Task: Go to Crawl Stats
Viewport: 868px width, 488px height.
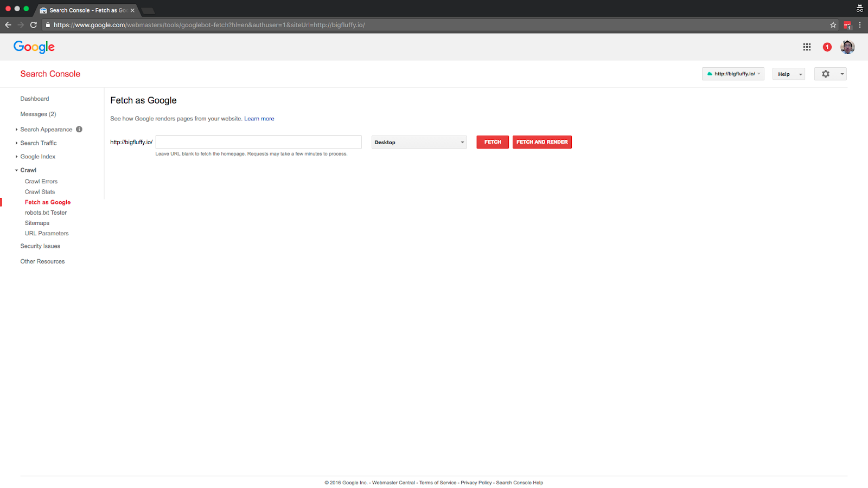Action: (40, 192)
